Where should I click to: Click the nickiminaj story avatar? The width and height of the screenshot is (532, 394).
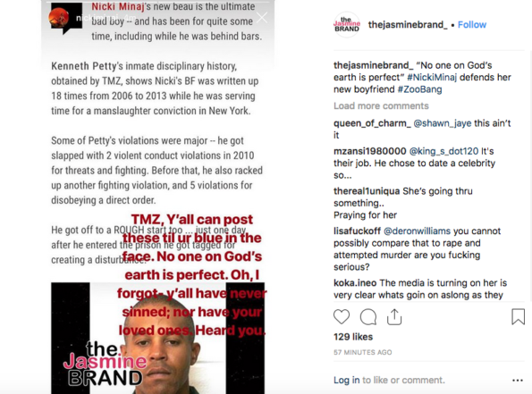click(59, 17)
